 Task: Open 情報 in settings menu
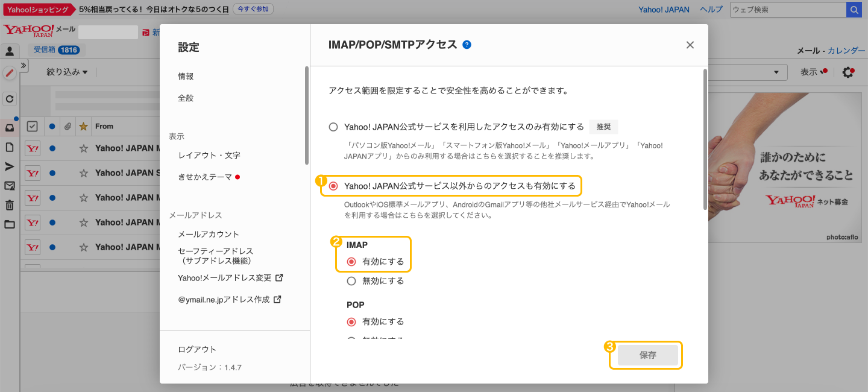[x=186, y=77]
